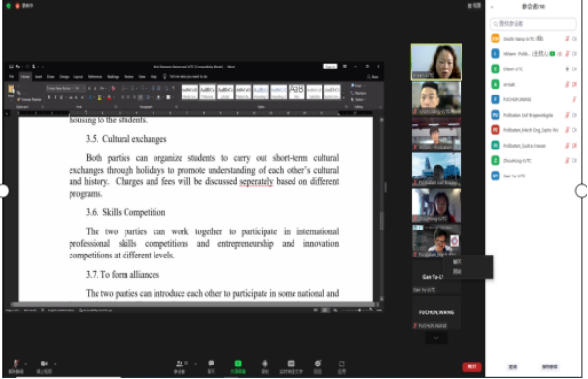
Task: Click the red Leave meeting button
Action: pos(472,366)
